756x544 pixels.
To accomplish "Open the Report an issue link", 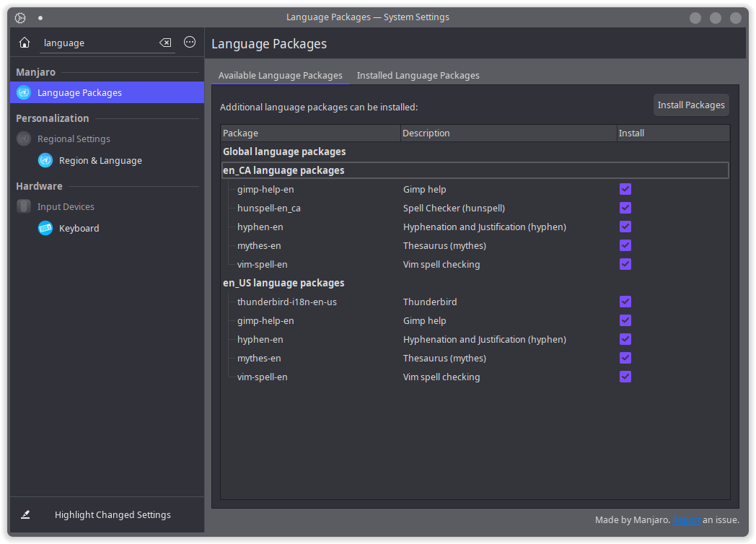I will 687,519.
